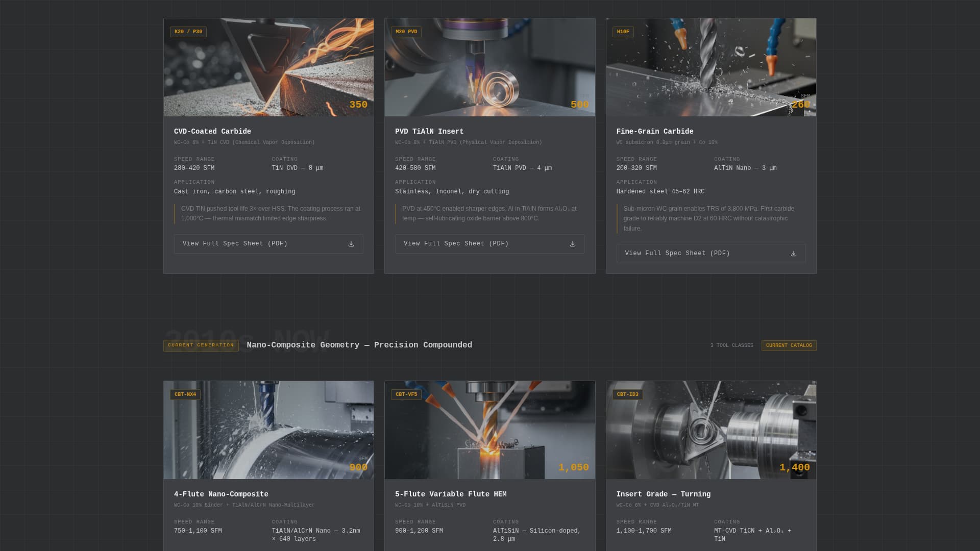Click the 3 TOOL CLASSES label

tap(731, 345)
